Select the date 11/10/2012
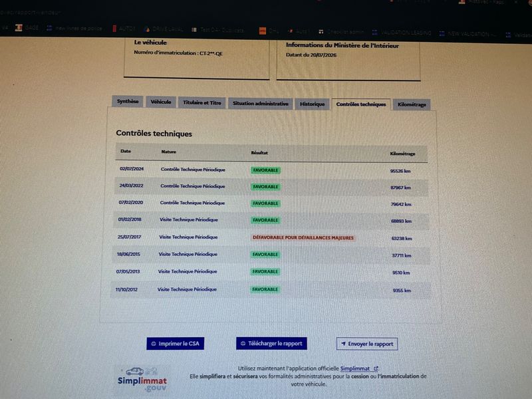 tap(126, 289)
